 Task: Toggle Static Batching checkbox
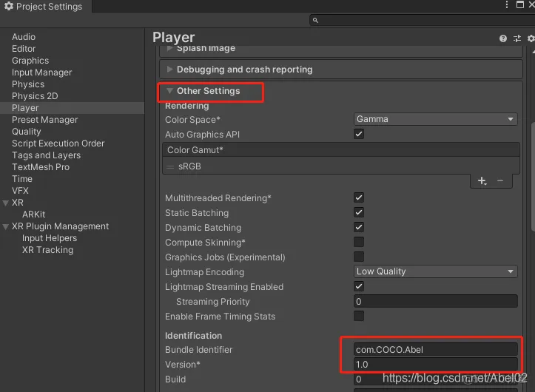point(359,212)
